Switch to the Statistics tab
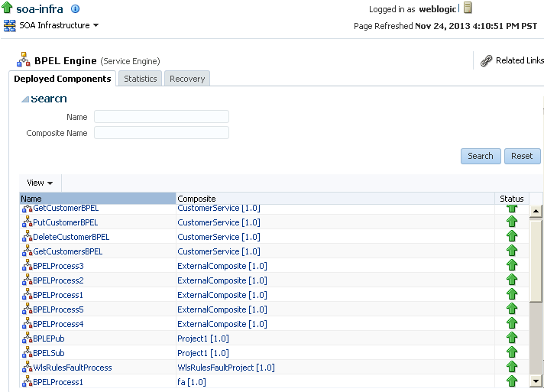The width and height of the screenshot is (544, 392). tap(140, 79)
